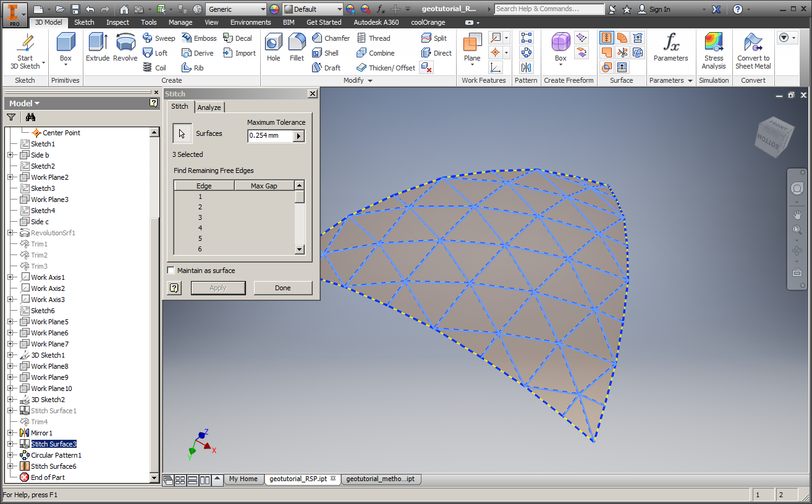812x504 pixels.
Task: Click the Derive tool
Action: pyautogui.click(x=197, y=52)
